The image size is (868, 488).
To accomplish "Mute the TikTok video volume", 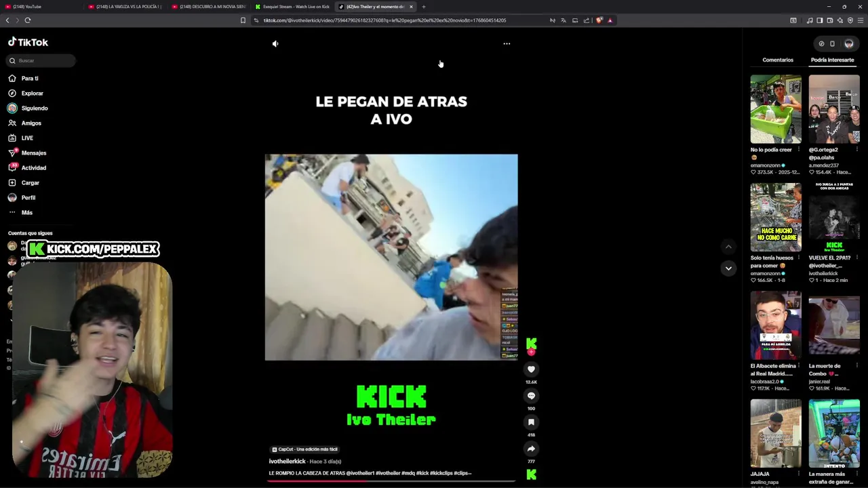I will click(275, 43).
